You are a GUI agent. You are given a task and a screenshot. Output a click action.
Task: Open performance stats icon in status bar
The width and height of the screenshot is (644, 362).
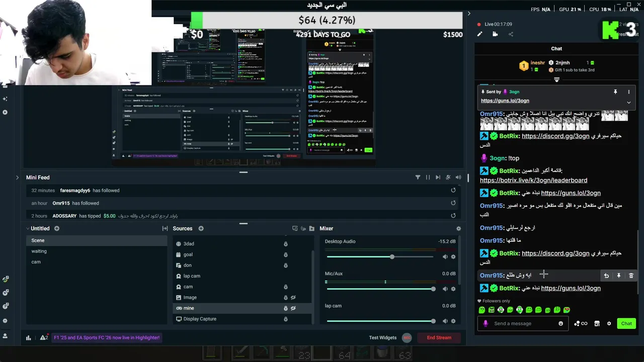pyautogui.click(x=29, y=337)
